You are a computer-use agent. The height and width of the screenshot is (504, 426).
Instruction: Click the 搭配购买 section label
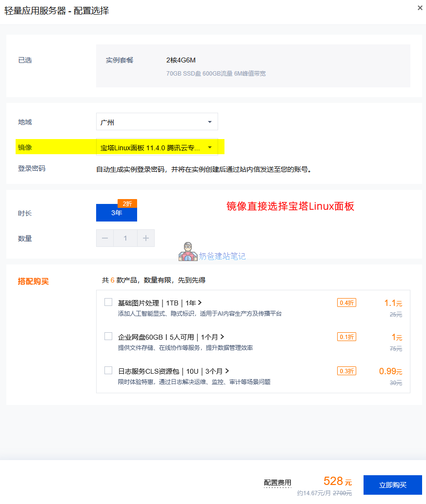point(33,282)
